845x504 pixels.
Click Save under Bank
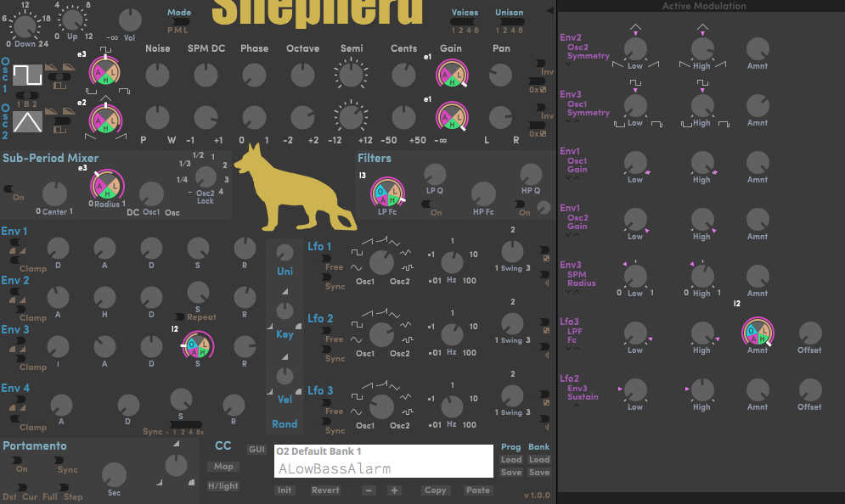(539, 473)
